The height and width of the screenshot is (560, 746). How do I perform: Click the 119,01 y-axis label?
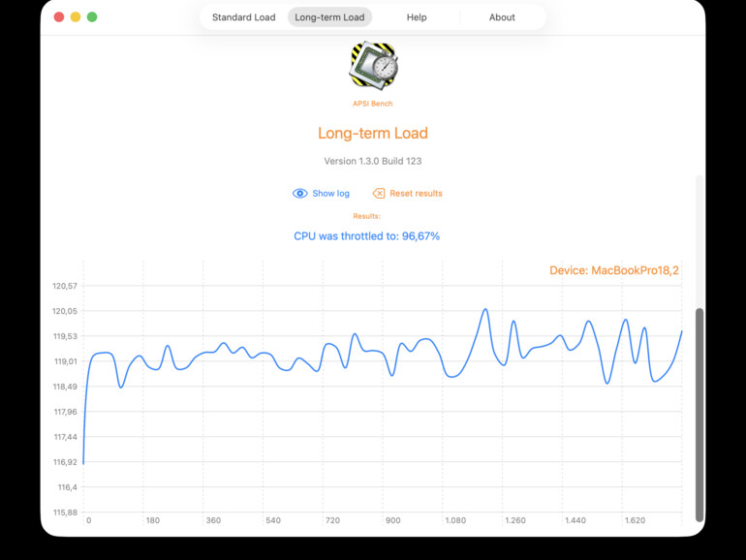(65, 361)
